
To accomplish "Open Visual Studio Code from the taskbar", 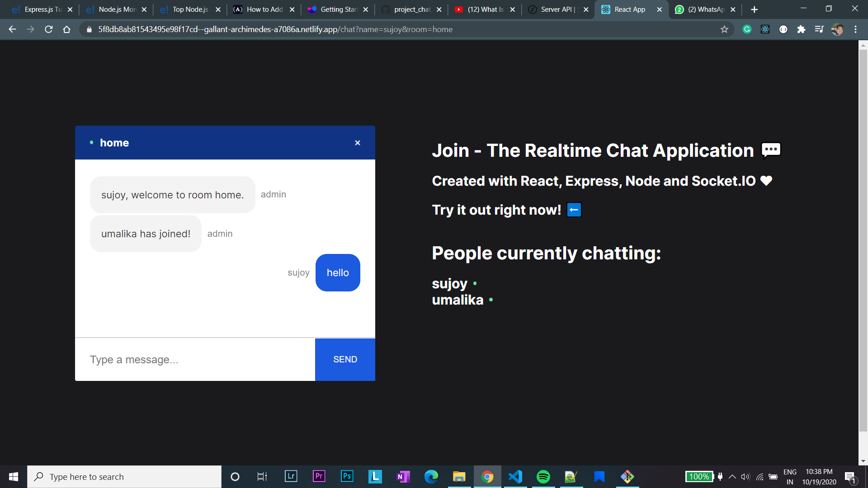I will (515, 477).
